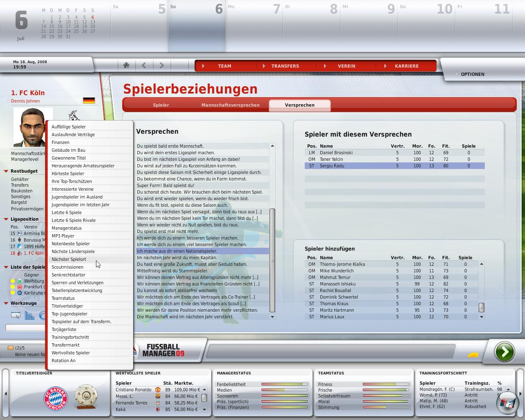The width and height of the screenshot is (525, 420).
Task: Open OPTIONEN
Action: point(472,74)
